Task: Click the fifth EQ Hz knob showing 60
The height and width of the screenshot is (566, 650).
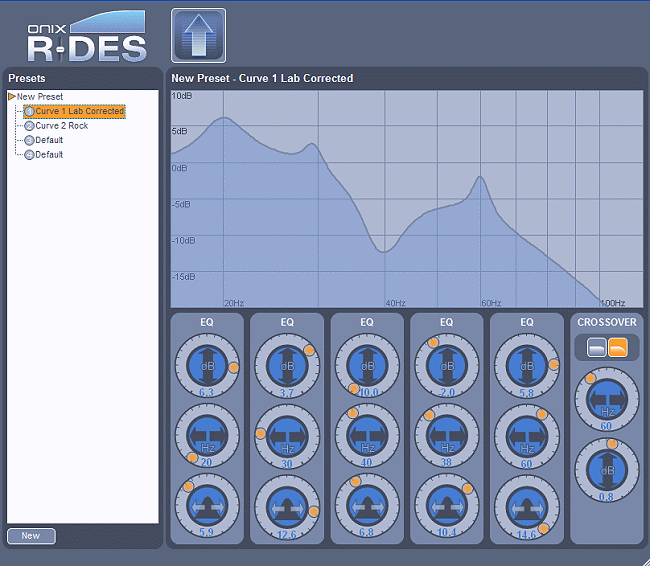Action: [x=527, y=436]
